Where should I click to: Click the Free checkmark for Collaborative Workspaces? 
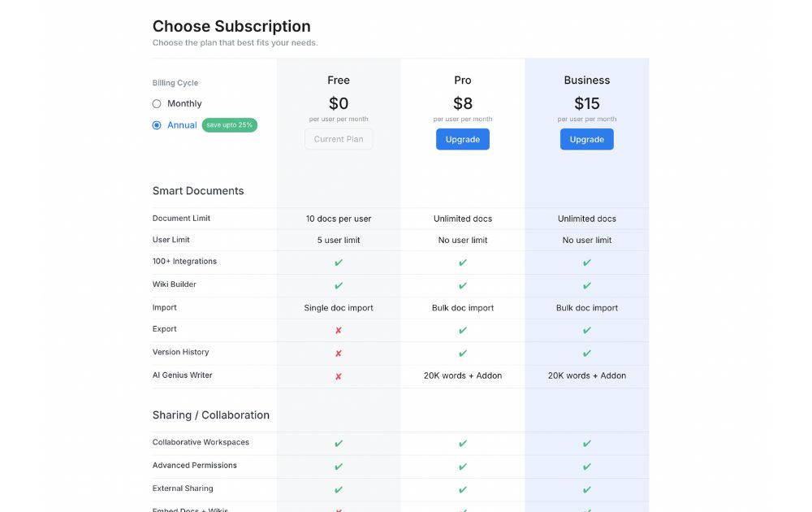click(x=338, y=444)
